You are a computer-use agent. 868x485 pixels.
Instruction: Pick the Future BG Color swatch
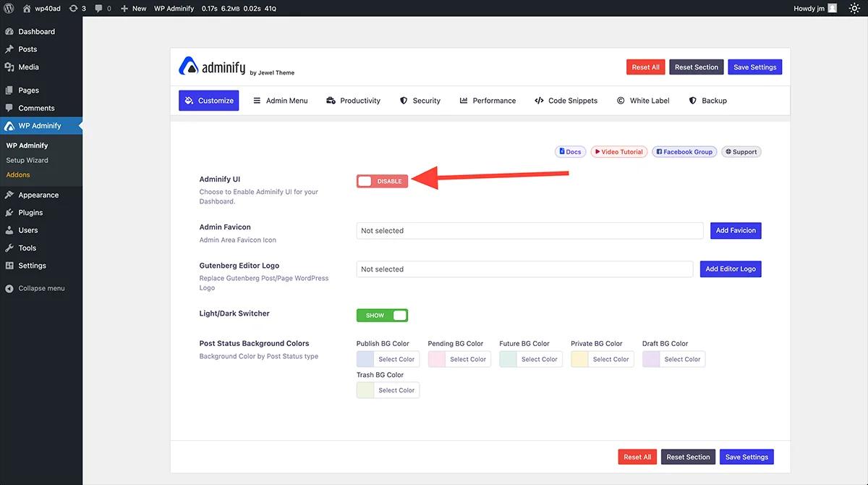pyautogui.click(x=509, y=359)
